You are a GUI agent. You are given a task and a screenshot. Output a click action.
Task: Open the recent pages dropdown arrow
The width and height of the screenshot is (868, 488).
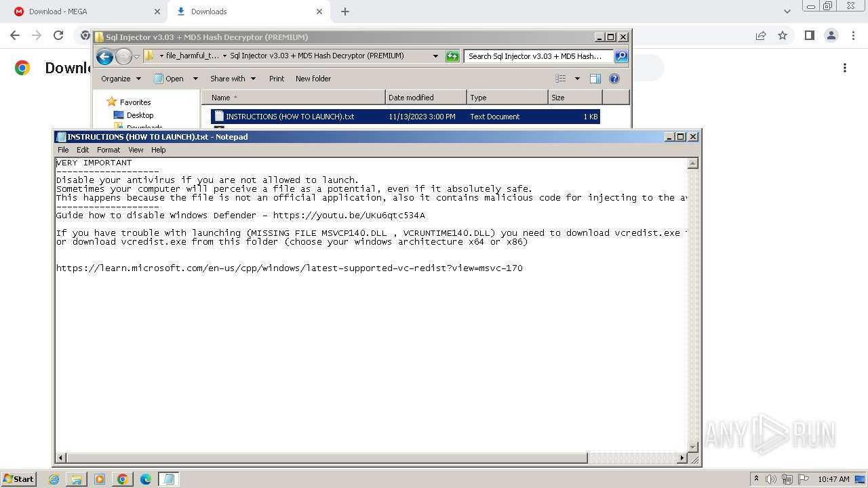pyautogui.click(x=136, y=57)
